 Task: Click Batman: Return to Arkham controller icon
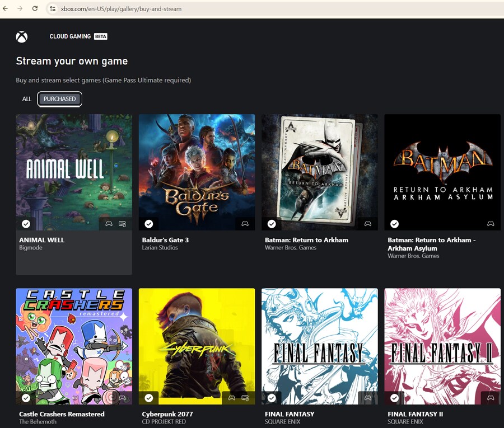pos(368,224)
